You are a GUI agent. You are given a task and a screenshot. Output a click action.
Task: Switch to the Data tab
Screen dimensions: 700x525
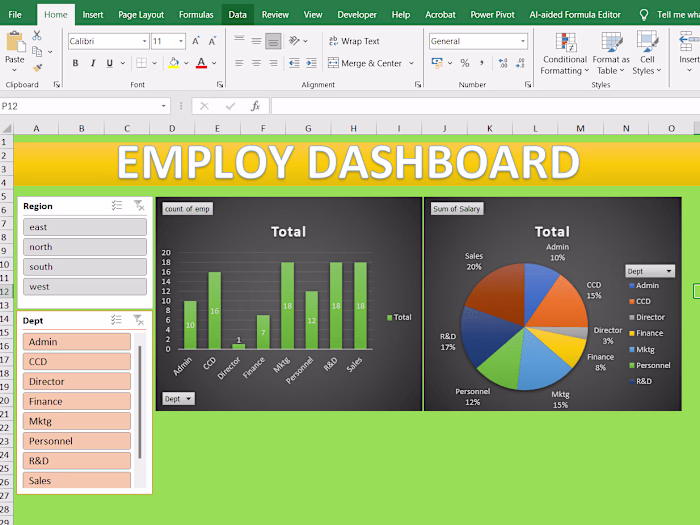click(238, 15)
